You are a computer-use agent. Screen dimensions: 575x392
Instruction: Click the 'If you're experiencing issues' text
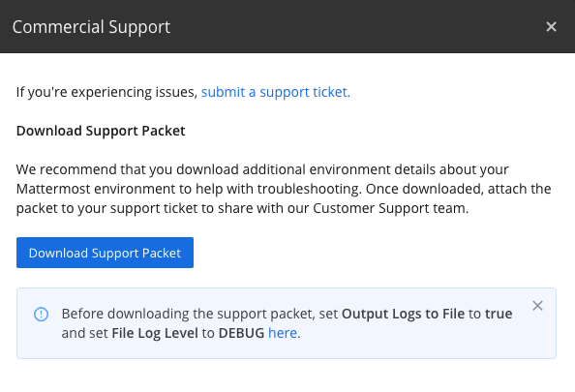[x=107, y=92]
